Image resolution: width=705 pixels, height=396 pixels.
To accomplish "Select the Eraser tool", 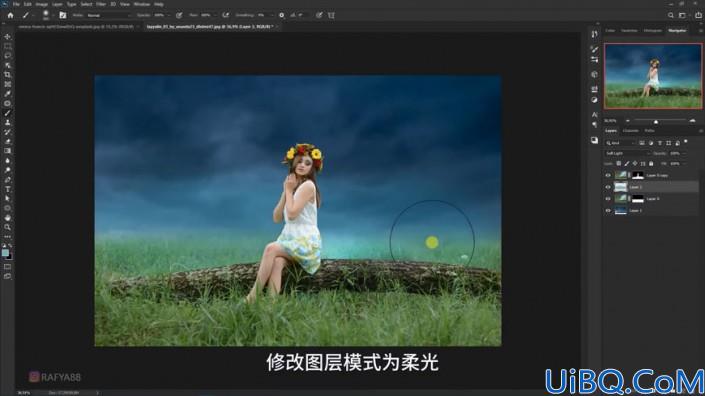I will click(8, 142).
